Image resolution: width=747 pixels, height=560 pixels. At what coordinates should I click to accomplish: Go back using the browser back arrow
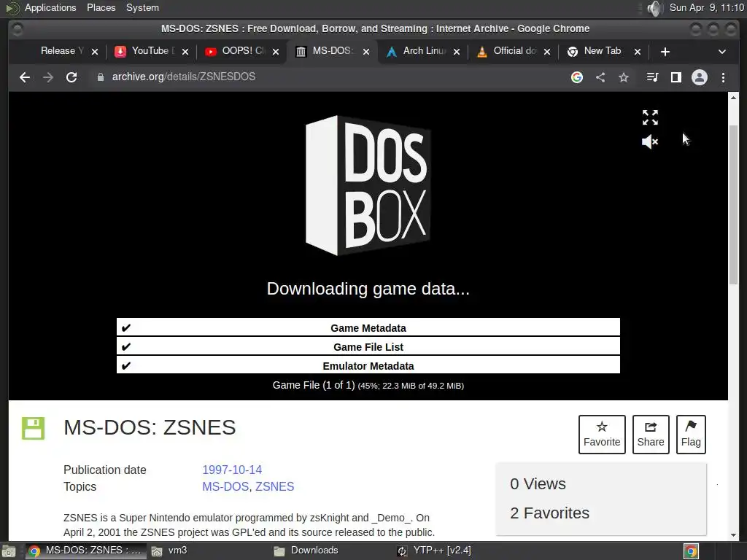click(x=25, y=77)
